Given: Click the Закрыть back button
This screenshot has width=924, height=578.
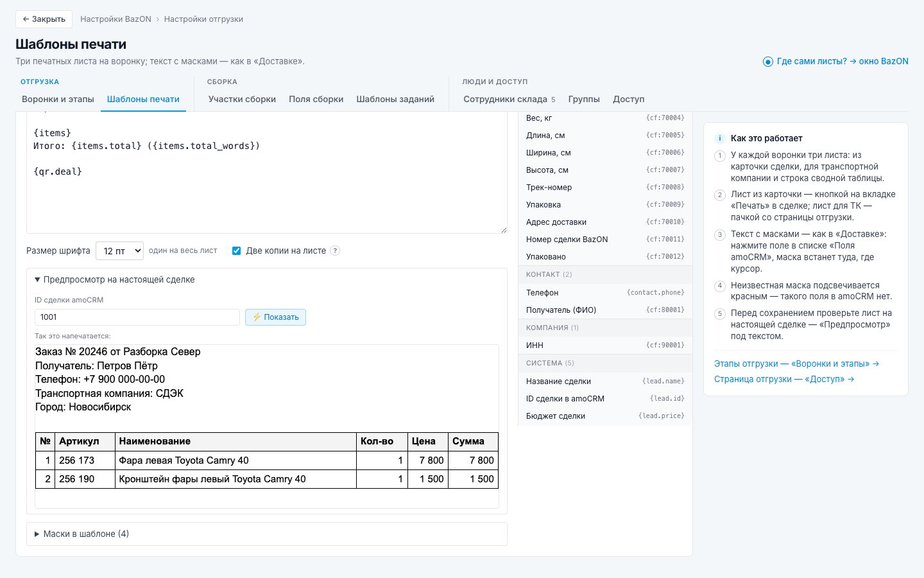Looking at the screenshot, I should (x=44, y=19).
